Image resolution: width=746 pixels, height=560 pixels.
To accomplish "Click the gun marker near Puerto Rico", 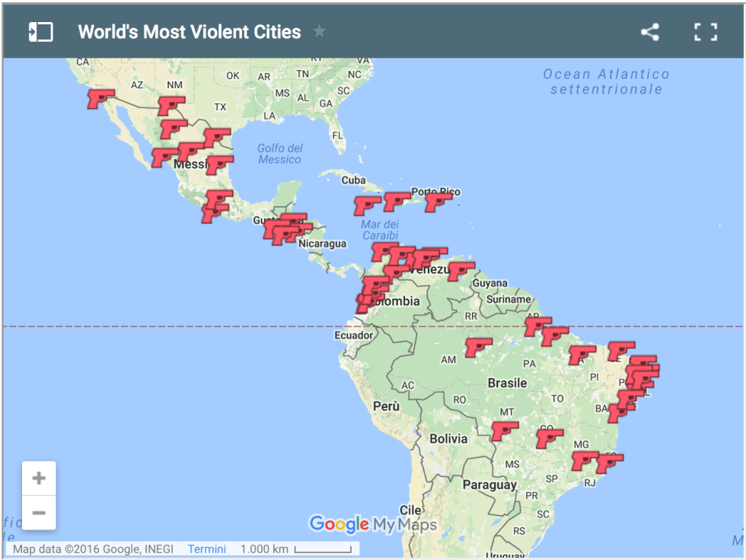I will pyautogui.click(x=438, y=202).
